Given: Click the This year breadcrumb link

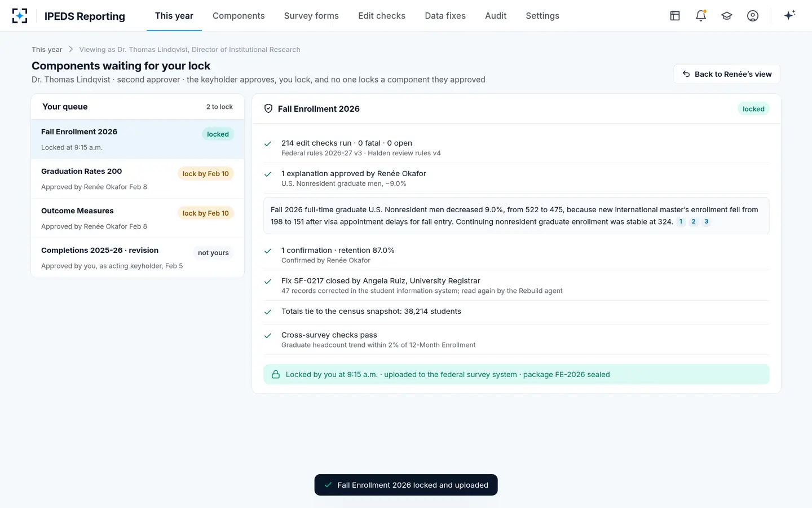Looking at the screenshot, I should point(47,50).
